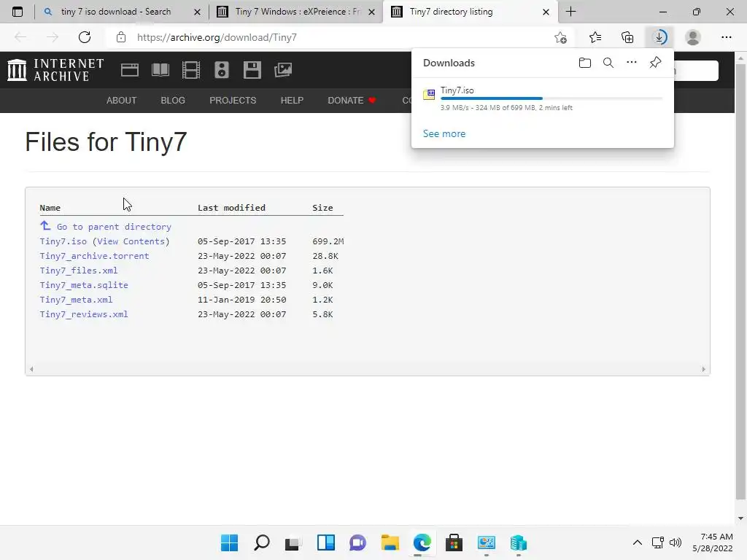
Task: Open browser Settings and more menu
Action: pyautogui.click(x=726, y=37)
